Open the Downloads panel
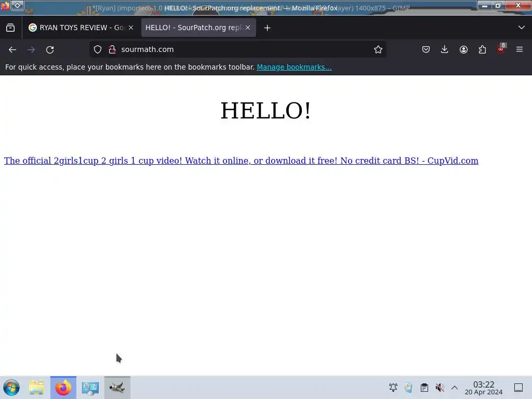532x399 pixels. pyautogui.click(x=445, y=49)
